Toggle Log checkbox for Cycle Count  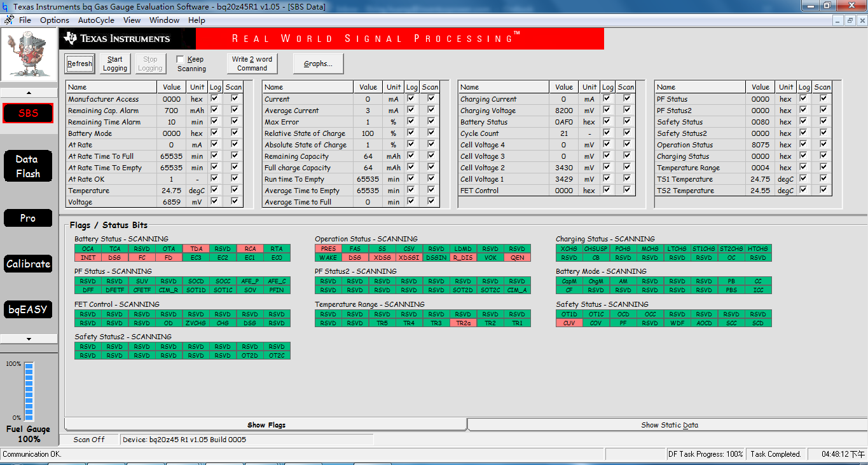[x=607, y=133]
